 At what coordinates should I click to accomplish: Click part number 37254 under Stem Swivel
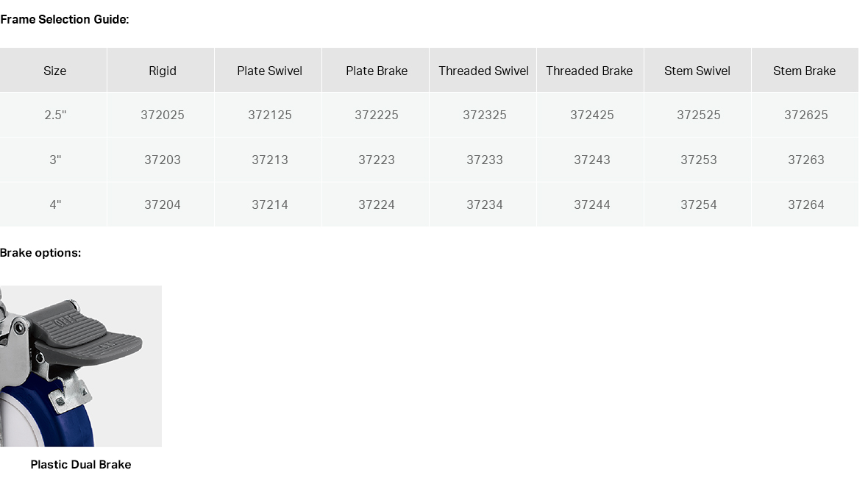(699, 204)
